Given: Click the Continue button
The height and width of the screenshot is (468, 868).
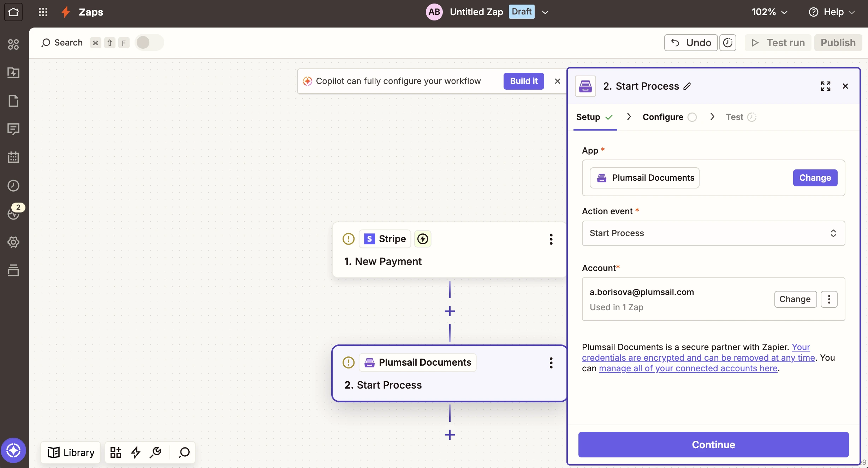Looking at the screenshot, I should pyautogui.click(x=713, y=445).
